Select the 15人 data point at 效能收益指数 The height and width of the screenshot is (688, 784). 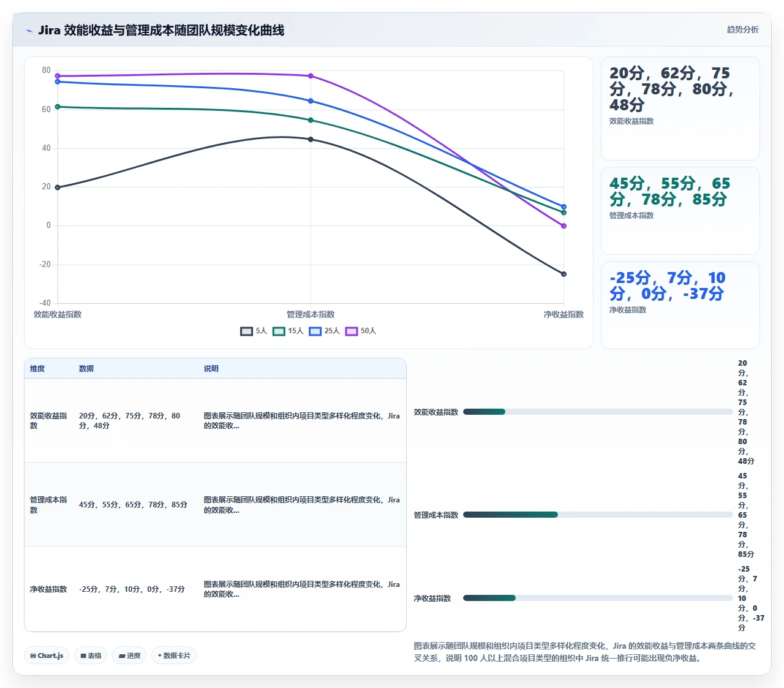(58, 107)
